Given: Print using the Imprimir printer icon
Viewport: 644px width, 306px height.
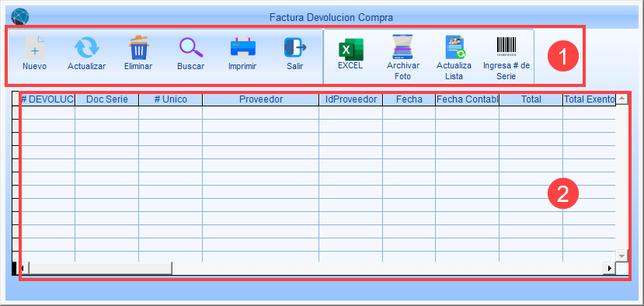Looking at the screenshot, I should click(242, 47).
